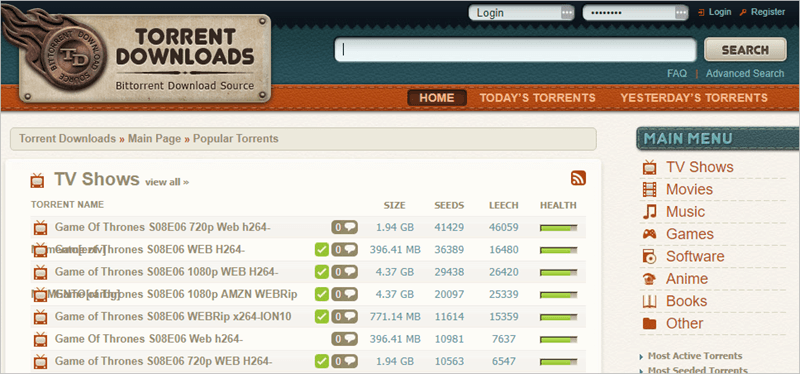Switch to the Yesterday's Torrents tab
The image size is (800, 374).
point(694,98)
